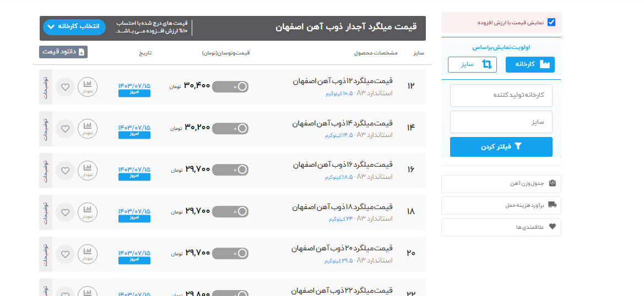
Task: Add size 14 rebar to favorites via heart icon
Action: point(65,129)
